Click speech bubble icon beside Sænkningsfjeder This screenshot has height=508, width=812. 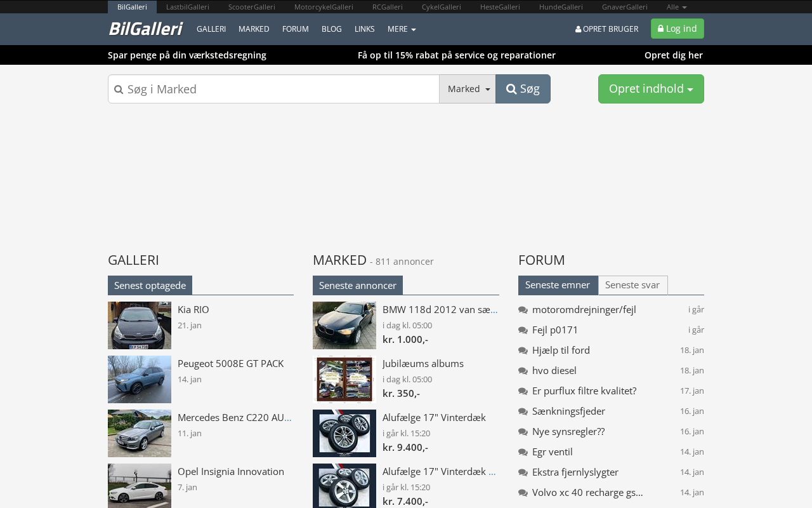click(523, 411)
